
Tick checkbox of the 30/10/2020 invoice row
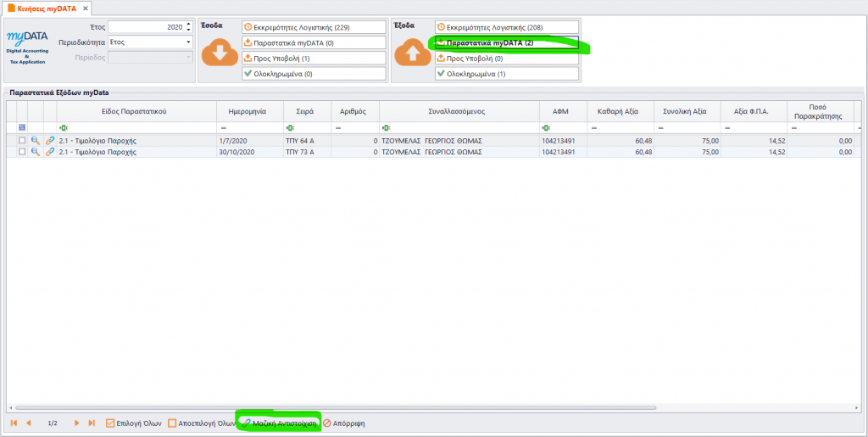point(22,152)
